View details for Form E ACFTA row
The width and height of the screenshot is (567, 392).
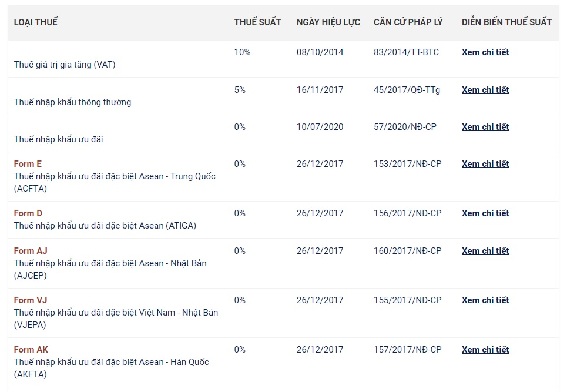pos(485,164)
